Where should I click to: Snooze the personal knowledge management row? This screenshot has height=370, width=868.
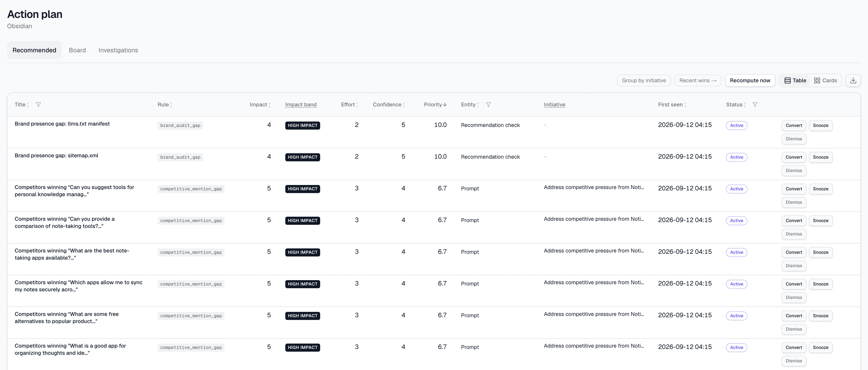(820, 189)
